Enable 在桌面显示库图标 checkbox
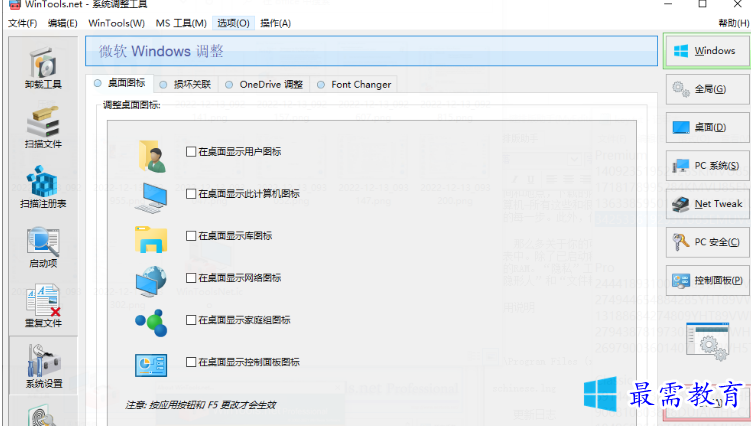The width and height of the screenshot is (751, 426). (x=191, y=236)
